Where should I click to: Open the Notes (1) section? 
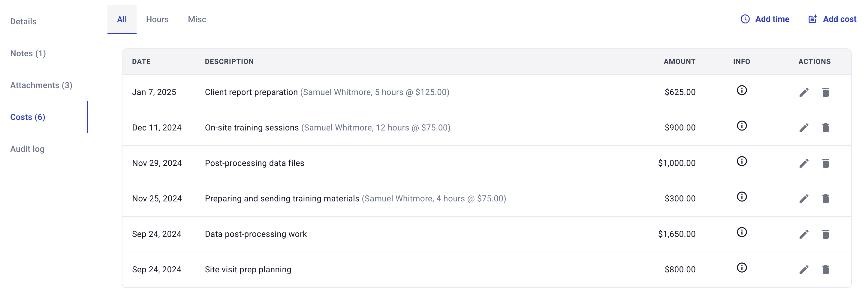tap(28, 53)
